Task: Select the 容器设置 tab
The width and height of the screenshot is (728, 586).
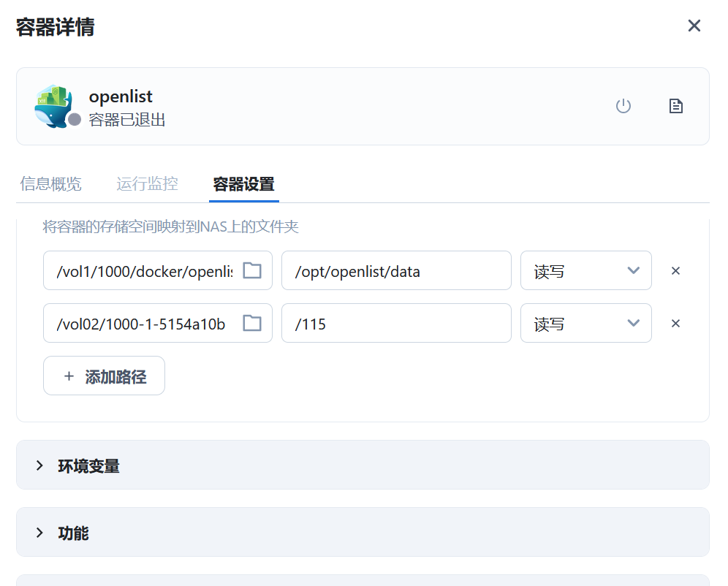Action: 243,183
